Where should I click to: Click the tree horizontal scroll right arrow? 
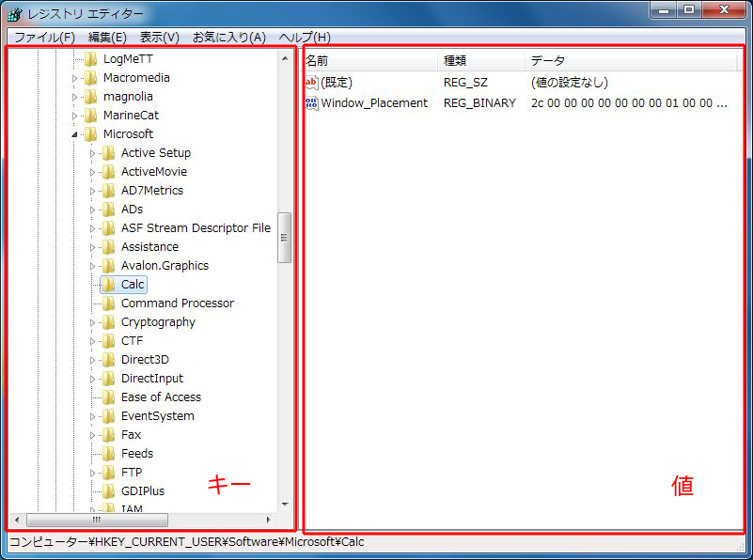click(268, 520)
